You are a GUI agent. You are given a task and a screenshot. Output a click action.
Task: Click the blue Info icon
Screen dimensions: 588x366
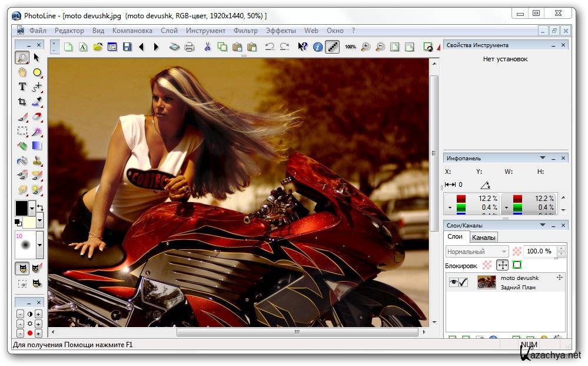click(x=318, y=47)
